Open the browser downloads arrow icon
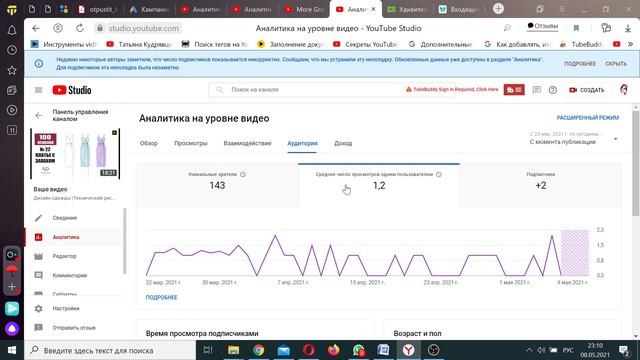This screenshot has height=360, width=640. point(628,28)
